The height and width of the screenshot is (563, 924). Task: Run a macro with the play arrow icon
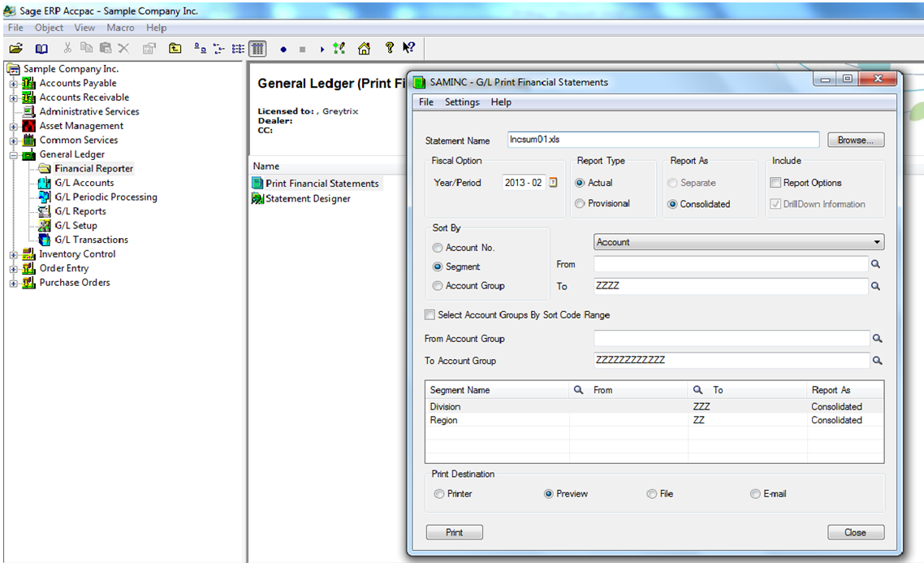pos(322,50)
